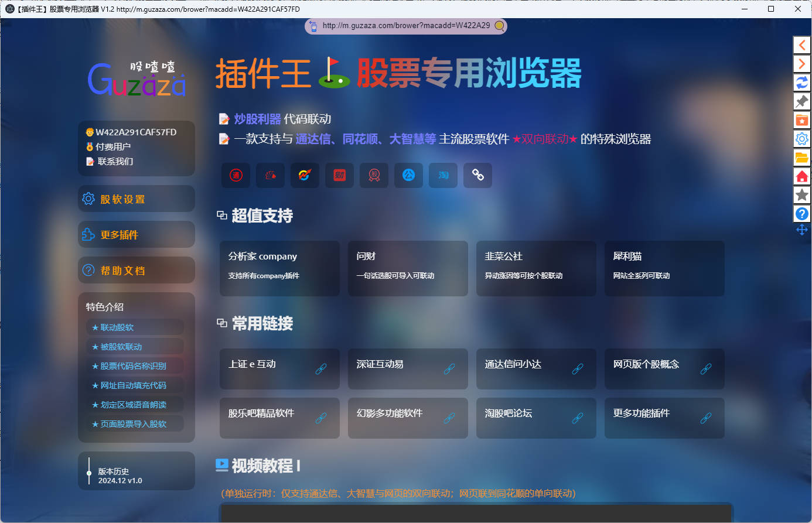Viewport: 812px width, 523px height.
Task: Click the URL address bar
Action: [405, 26]
